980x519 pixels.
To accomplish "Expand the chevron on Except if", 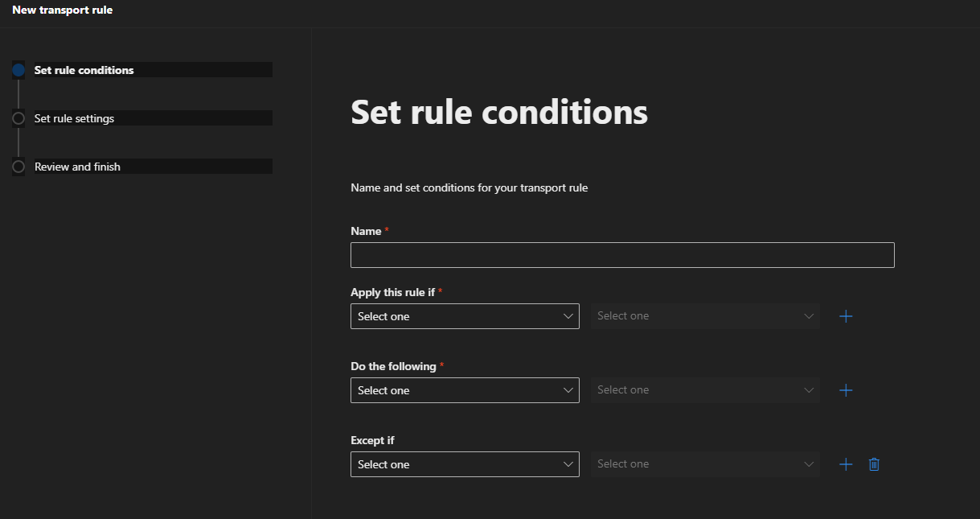I will pos(568,464).
